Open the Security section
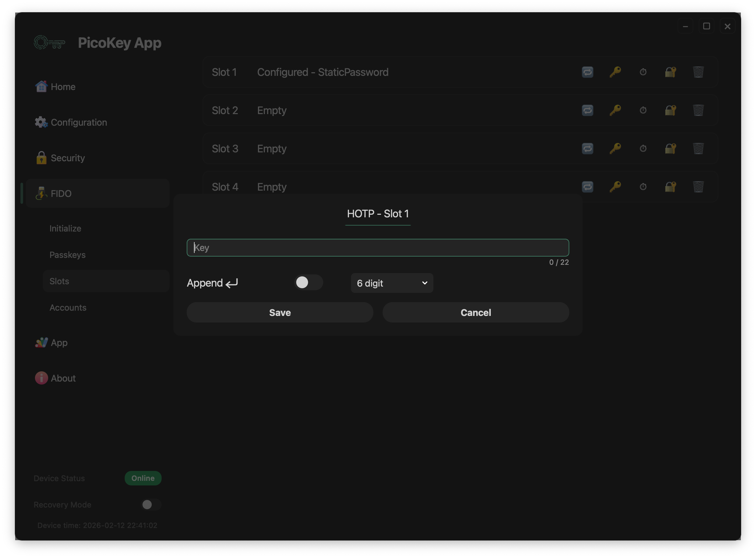The height and width of the screenshot is (558, 756). pos(68,158)
